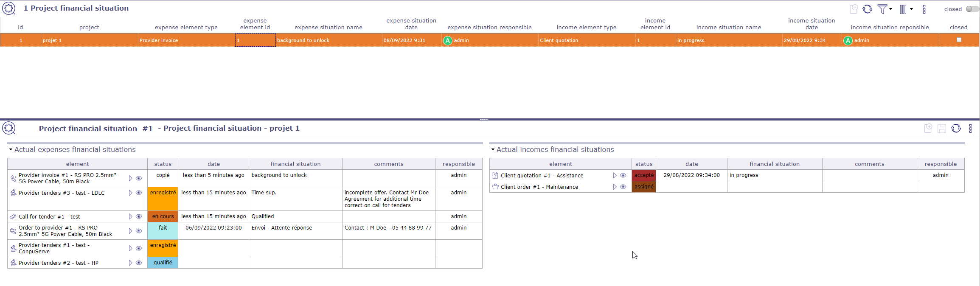View Client quotation #1 with eye icon
This screenshot has width=980, height=286.
pyautogui.click(x=623, y=175)
